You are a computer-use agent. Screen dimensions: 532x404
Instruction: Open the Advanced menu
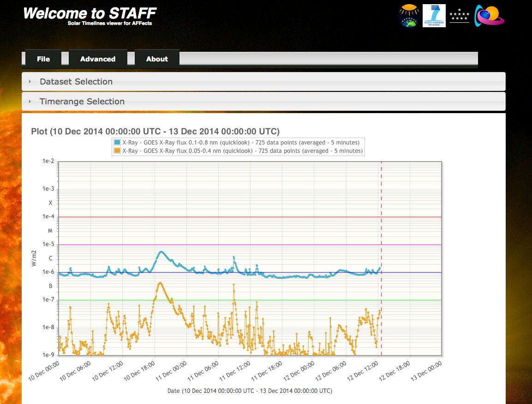98,59
